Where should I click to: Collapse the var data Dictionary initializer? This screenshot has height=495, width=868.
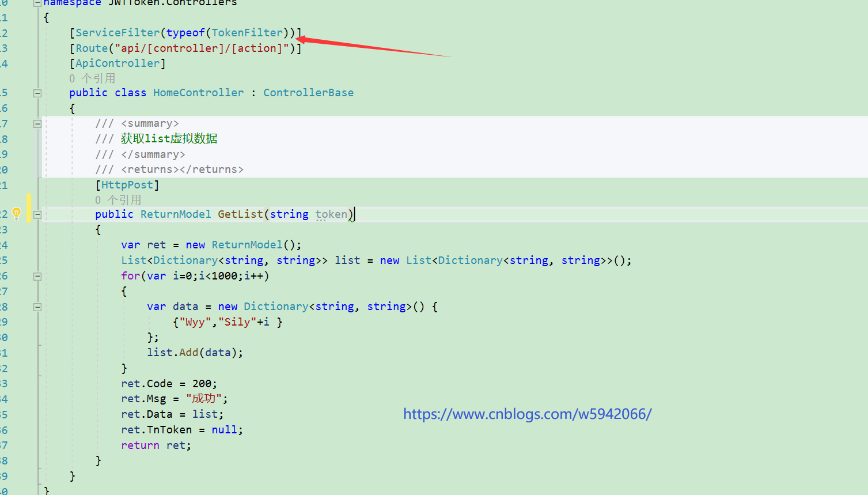(x=37, y=307)
